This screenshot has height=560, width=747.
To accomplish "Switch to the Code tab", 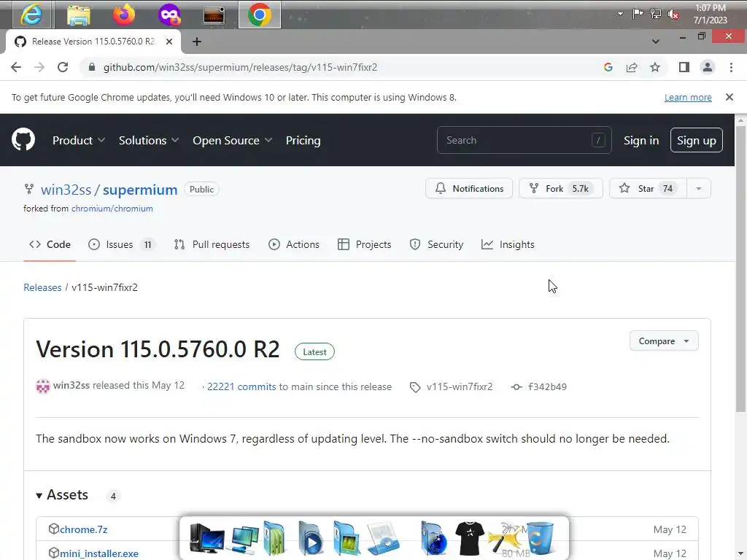I will pos(50,244).
